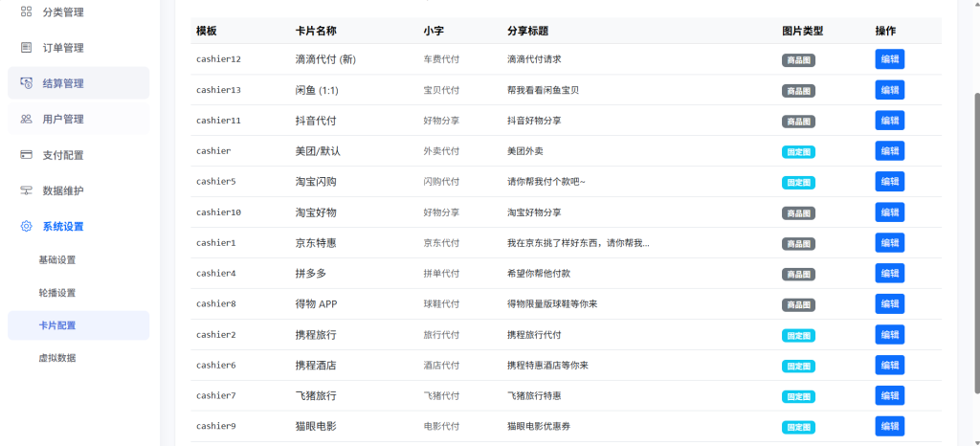Edit the 携程酒店 card
980x446 pixels.
[x=889, y=365]
